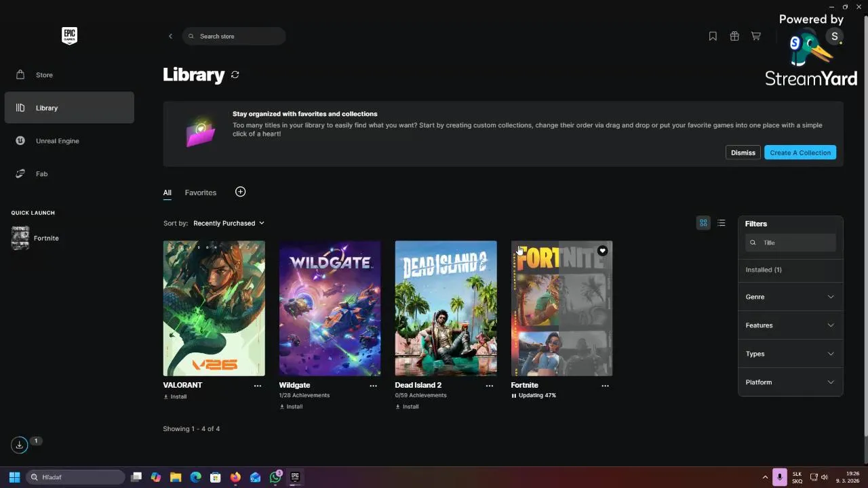Viewport: 868px width, 488px height.
Task: Click the Filters title search field
Action: (791, 243)
